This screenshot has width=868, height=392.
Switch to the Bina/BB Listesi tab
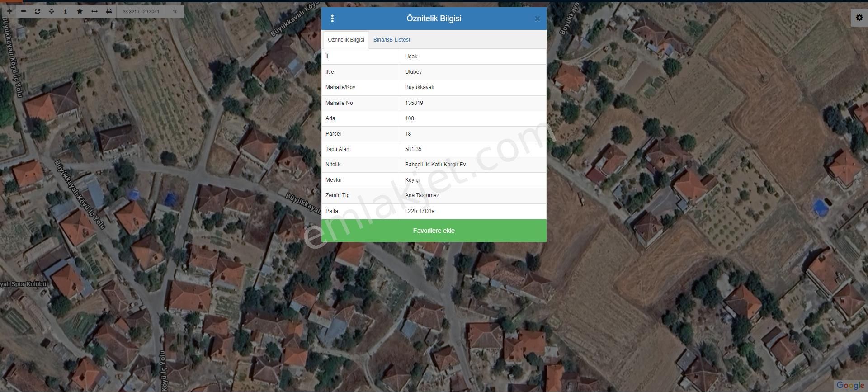tap(392, 40)
